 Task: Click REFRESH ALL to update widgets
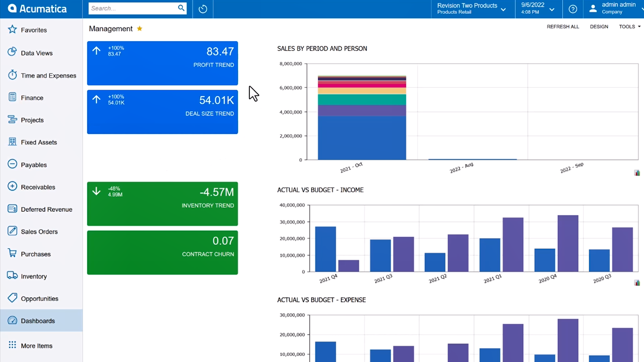click(563, 26)
